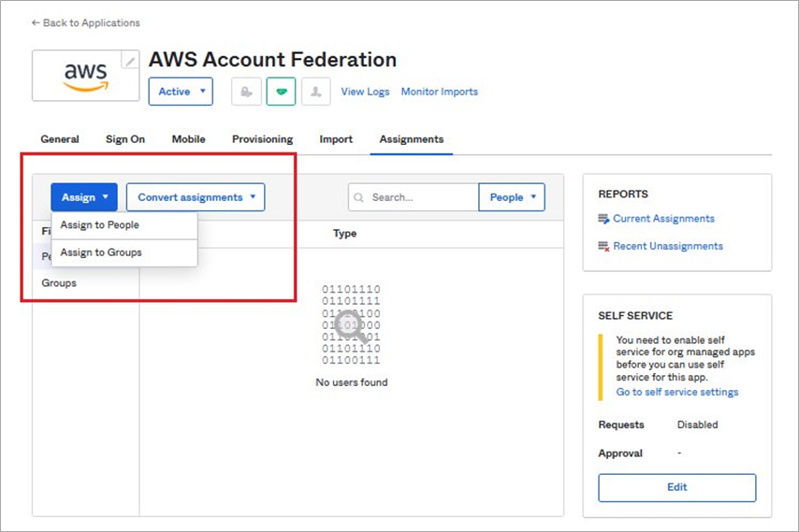The image size is (799, 532).
Task: Click the SSO lock icon button
Action: (247, 92)
